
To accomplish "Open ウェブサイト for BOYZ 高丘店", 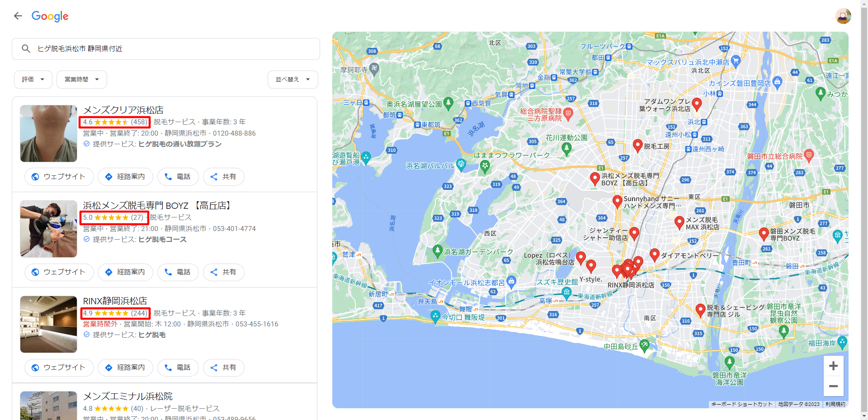I will [59, 272].
